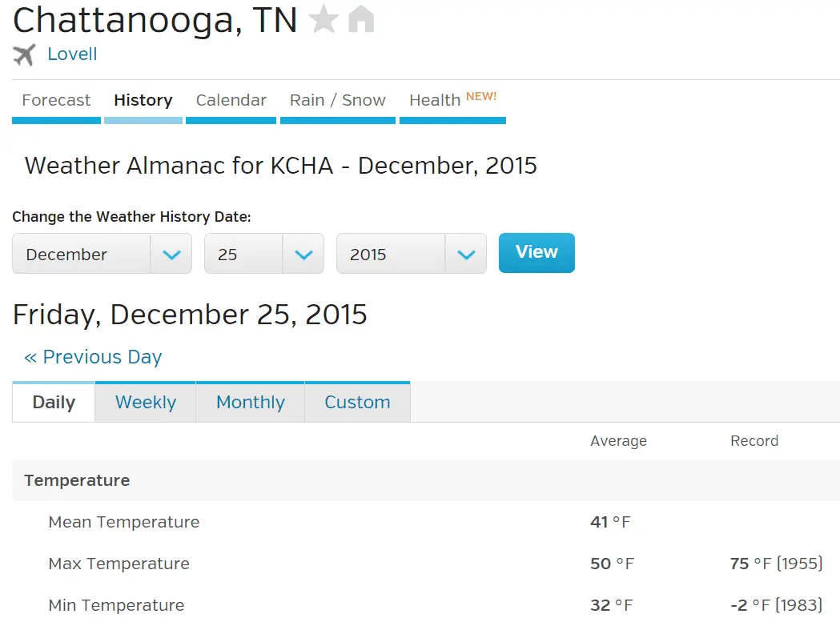Click the airplane icon next to Lovell

click(x=25, y=54)
